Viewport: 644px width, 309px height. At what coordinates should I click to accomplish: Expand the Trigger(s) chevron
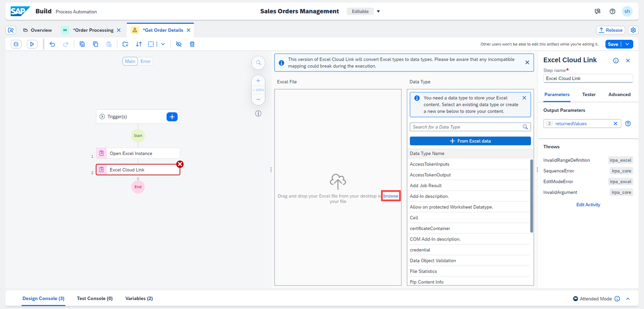coord(102,117)
